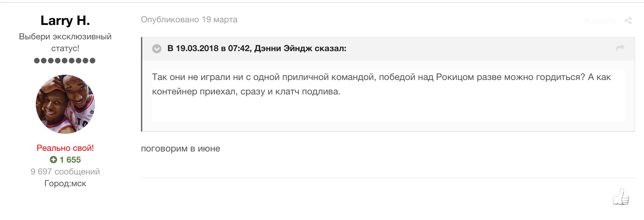The height and width of the screenshot is (220, 644).
Task: Click the green plus reputation icon
Action: click(x=53, y=160)
